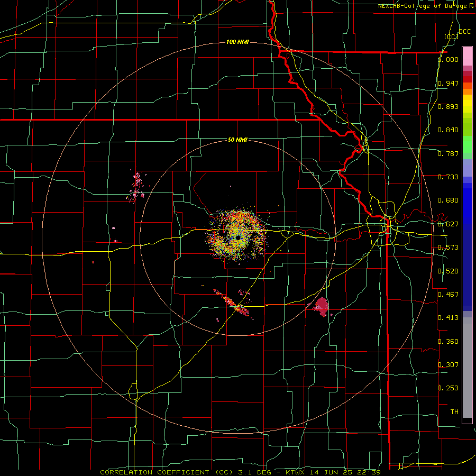Click the elongated orange-red echo line south of radar

234,305
